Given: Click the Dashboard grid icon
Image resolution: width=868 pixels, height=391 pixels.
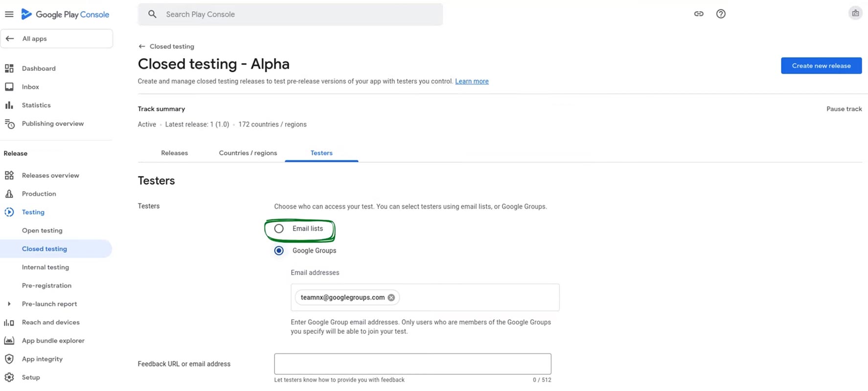Looking at the screenshot, I should click(x=9, y=68).
